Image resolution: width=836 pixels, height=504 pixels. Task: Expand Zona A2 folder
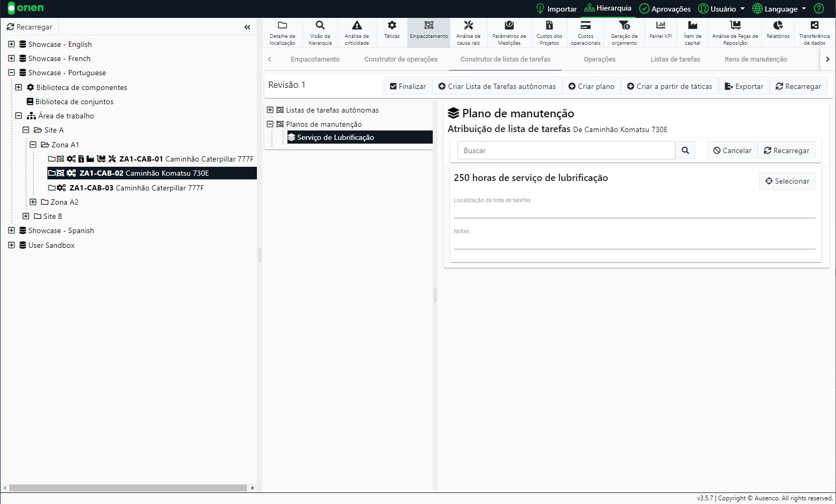pyautogui.click(x=33, y=202)
